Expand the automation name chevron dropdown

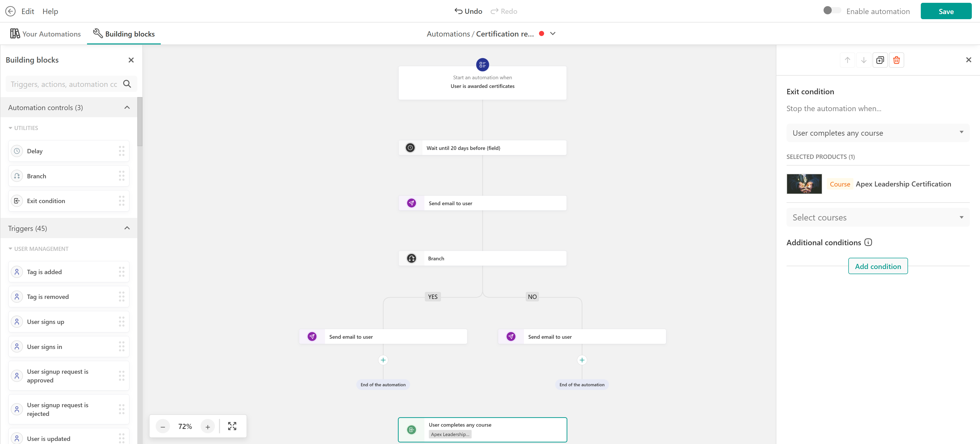coord(553,33)
